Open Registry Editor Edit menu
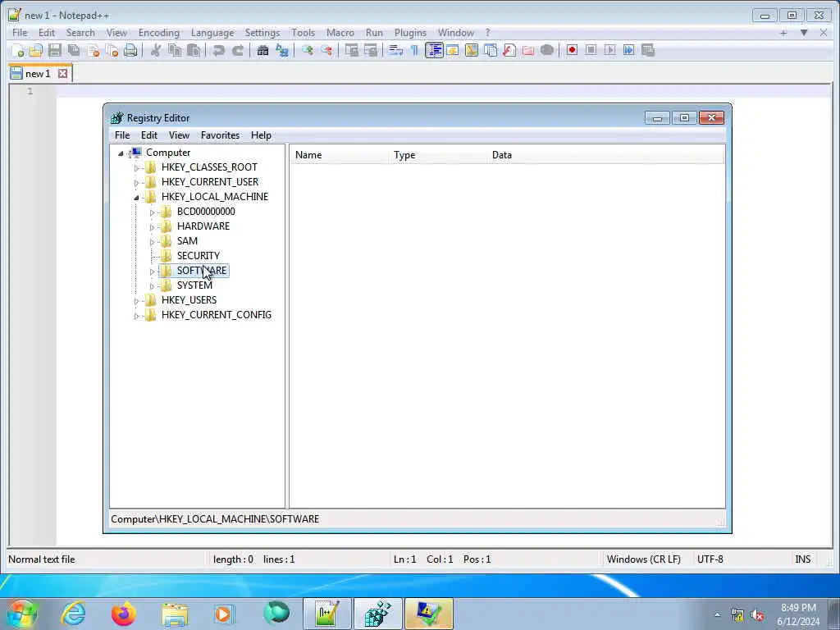The image size is (840, 630). pyautogui.click(x=149, y=135)
